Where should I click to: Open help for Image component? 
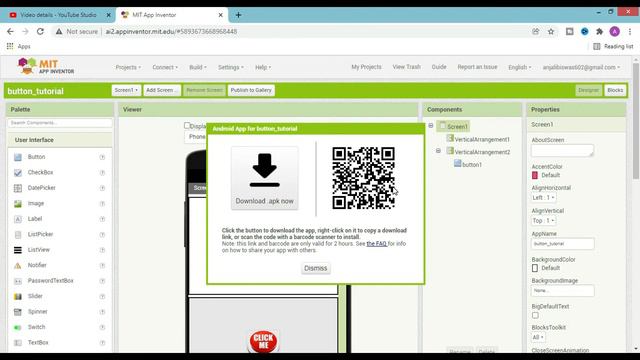102,204
